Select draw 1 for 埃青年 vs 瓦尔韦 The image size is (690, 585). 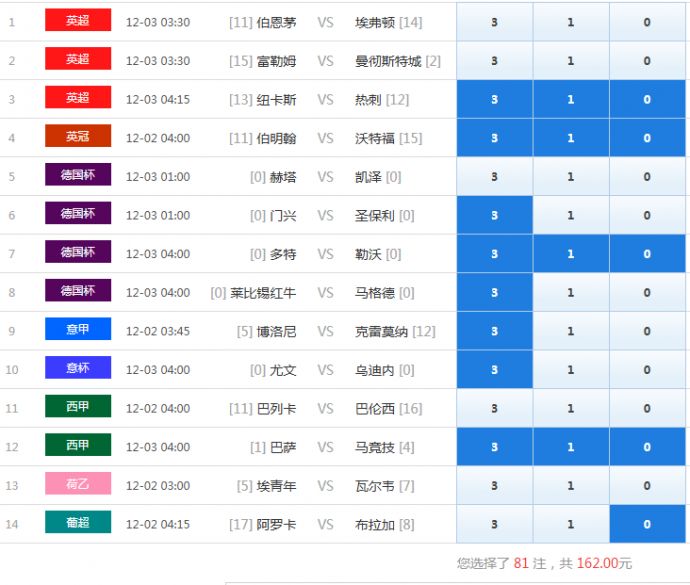tap(571, 486)
